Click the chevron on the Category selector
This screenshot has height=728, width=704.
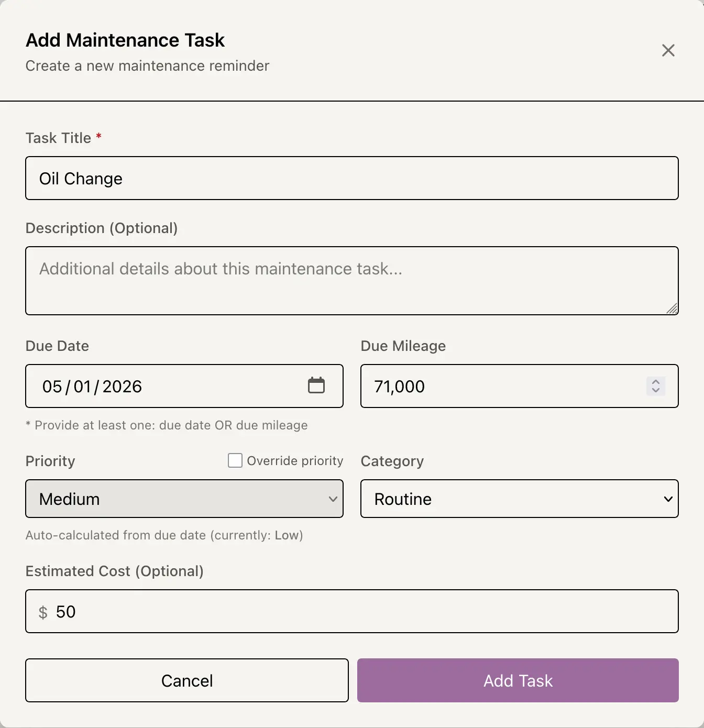[x=667, y=499]
